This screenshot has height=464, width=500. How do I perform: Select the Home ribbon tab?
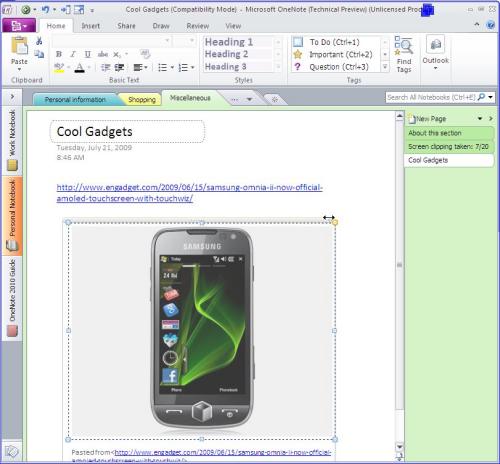56,26
